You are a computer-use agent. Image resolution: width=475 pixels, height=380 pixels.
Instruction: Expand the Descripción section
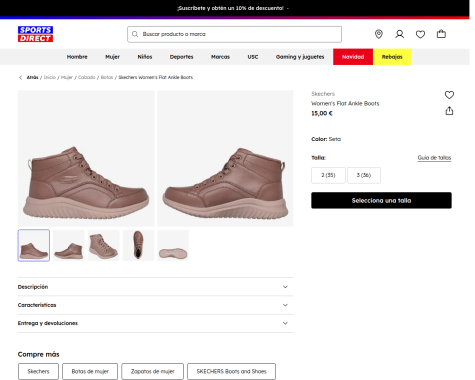(x=155, y=287)
